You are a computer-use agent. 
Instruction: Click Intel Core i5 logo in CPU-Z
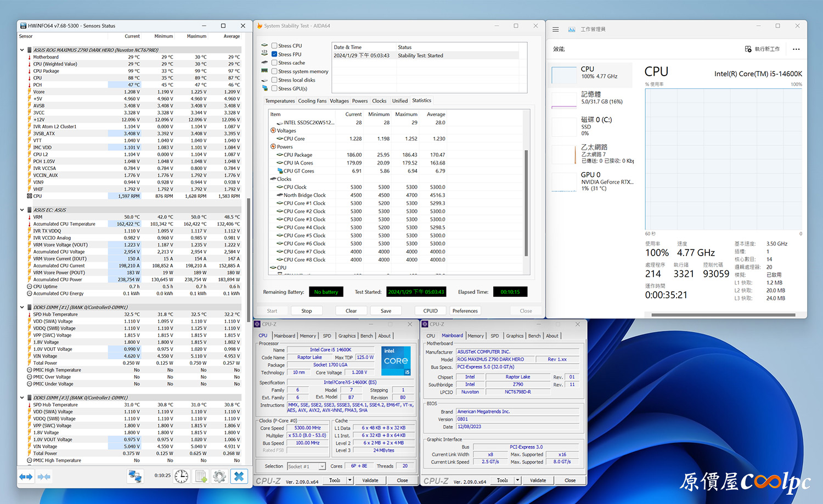click(396, 360)
